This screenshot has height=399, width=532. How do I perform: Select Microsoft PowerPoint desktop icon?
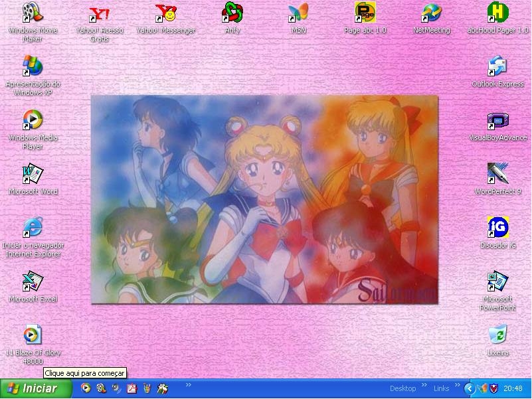(497, 281)
